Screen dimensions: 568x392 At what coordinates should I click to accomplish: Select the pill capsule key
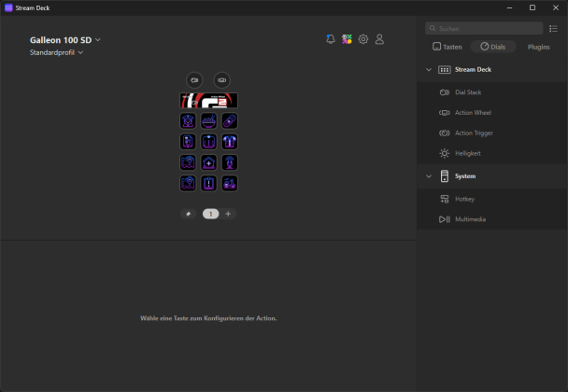pos(229,121)
